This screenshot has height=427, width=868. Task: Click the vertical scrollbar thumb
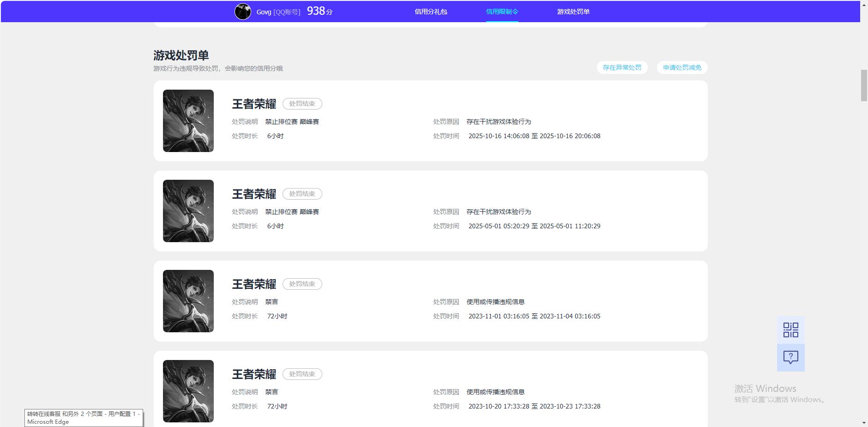pyautogui.click(x=864, y=85)
